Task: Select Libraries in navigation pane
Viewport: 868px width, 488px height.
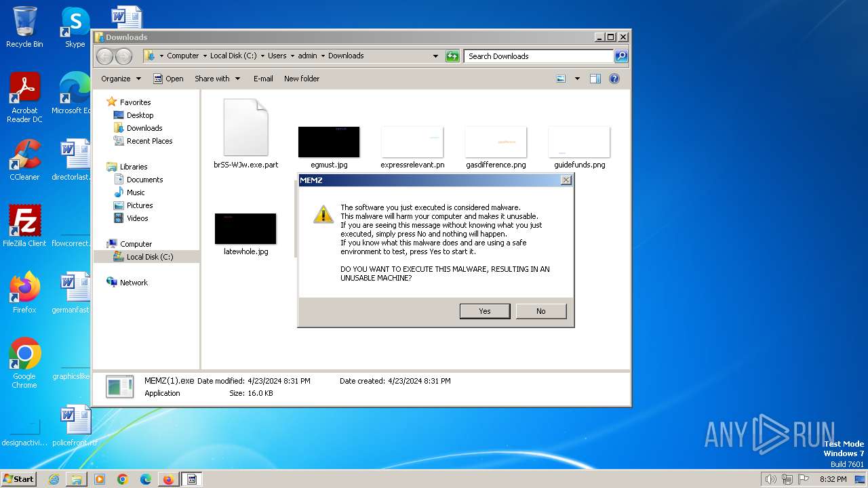Action: coord(134,167)
